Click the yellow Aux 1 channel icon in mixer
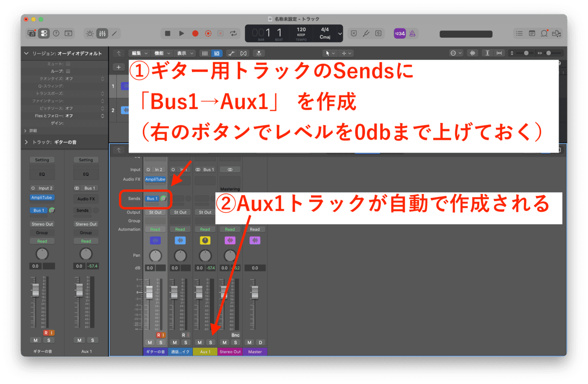 tap(205, 240)
